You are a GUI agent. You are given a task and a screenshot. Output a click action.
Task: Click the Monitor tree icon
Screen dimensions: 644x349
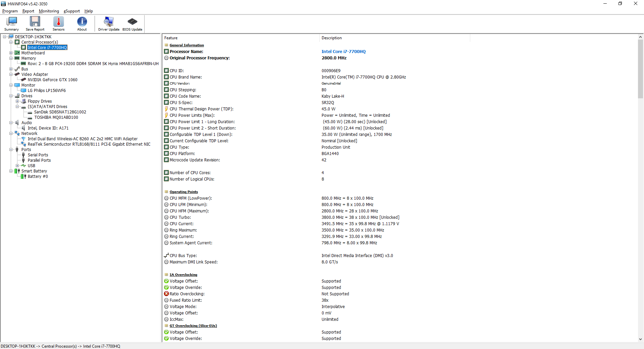point(17,85)
